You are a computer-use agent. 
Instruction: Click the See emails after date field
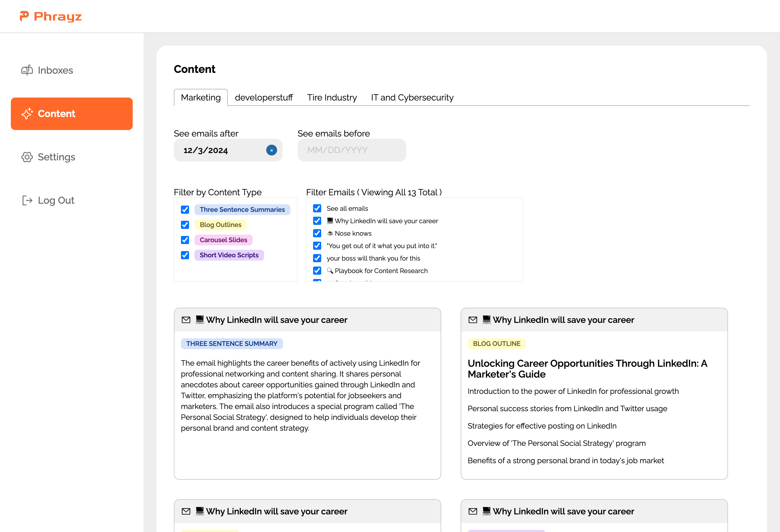[x=228, y=150]
